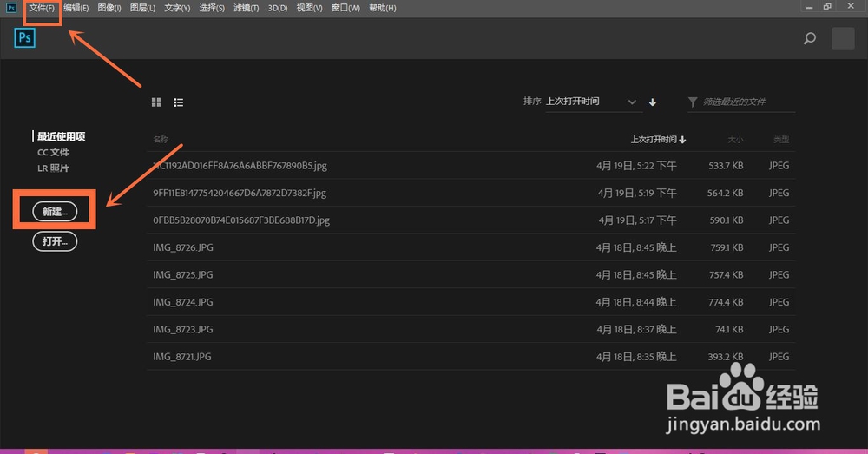
Task: Open the 图像(I) menu
Action: (x=109, y=8)
